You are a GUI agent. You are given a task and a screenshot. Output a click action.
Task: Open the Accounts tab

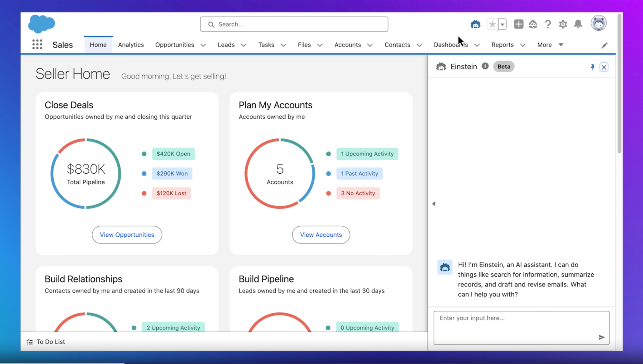point(348,45)
